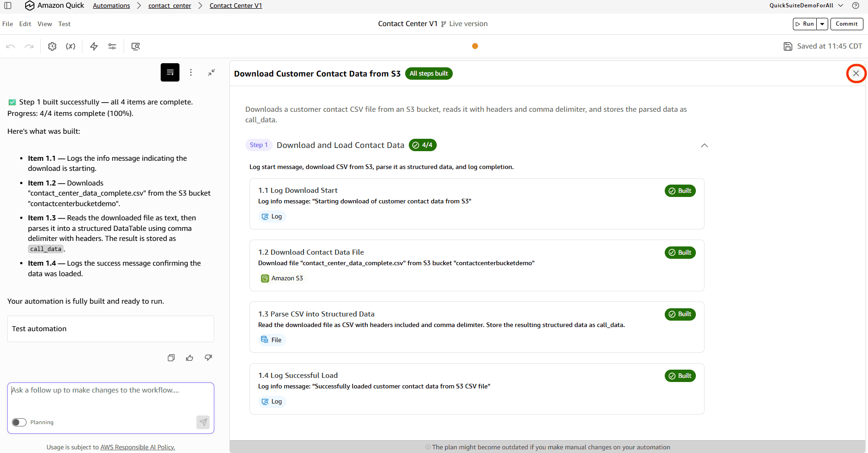This screenshot has width=868, height=453.
Task: Click the All steps built badge
Action: click(x=429, y=74)
